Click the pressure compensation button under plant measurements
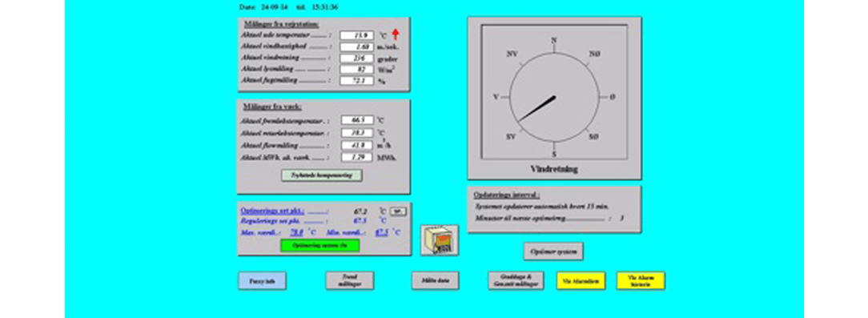Viewport: 868px width, 318px height. coord(322,175)
